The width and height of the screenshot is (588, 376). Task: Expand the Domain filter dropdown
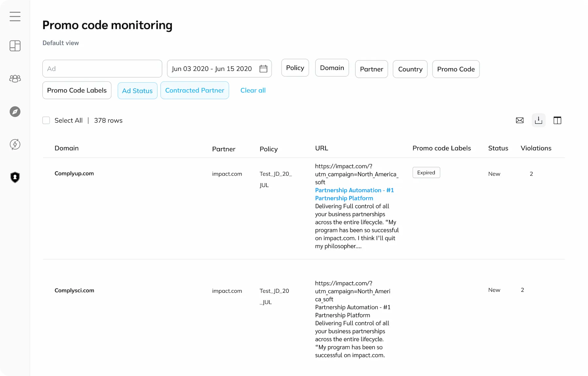pyautogui.click(x=332, y=68)
